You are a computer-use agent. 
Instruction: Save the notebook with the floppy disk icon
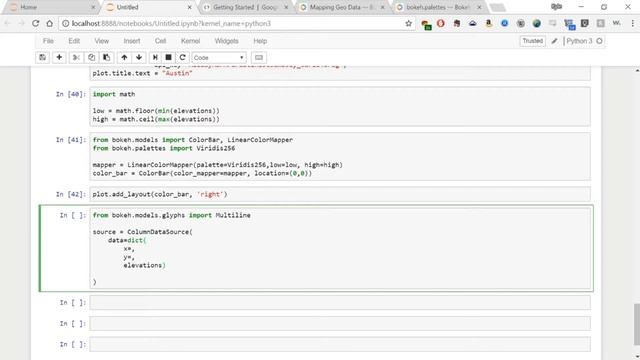(x=42, y=58)
